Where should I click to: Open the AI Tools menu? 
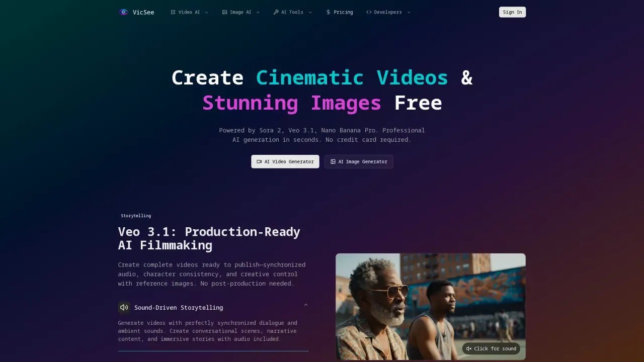tap(293, 12)
